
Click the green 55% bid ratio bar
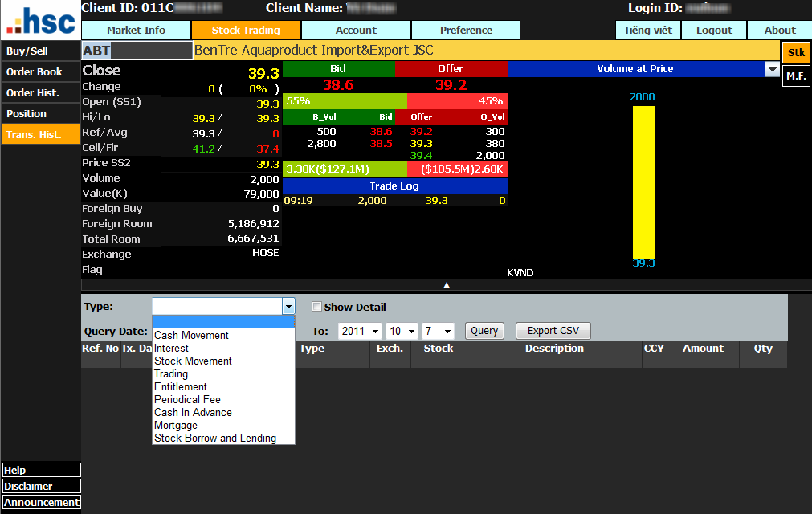tap(345, 101)
